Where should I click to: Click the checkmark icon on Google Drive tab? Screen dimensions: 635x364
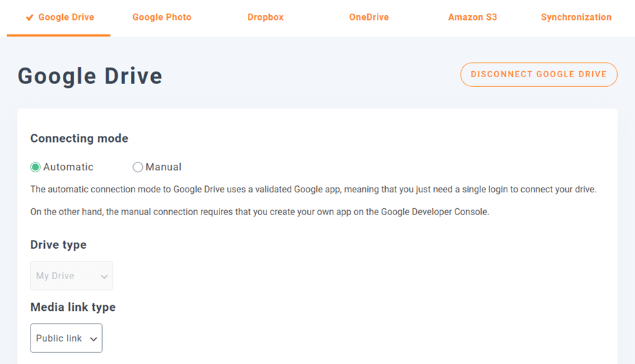[30, 17]
